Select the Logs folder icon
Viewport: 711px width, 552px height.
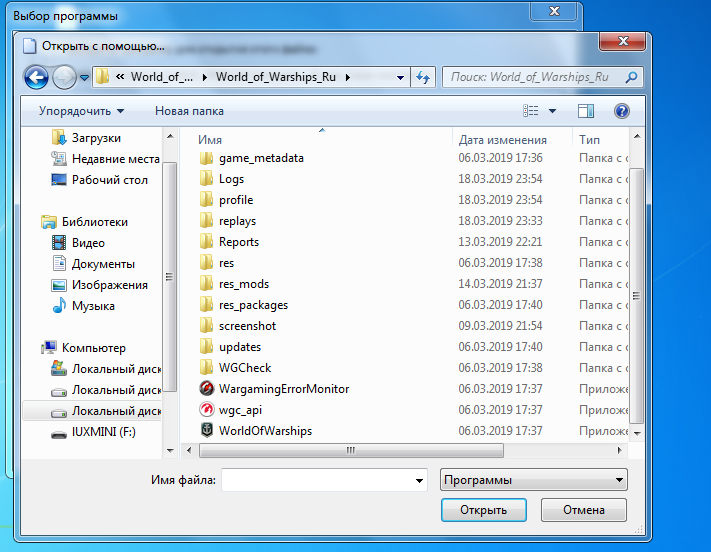206,179
